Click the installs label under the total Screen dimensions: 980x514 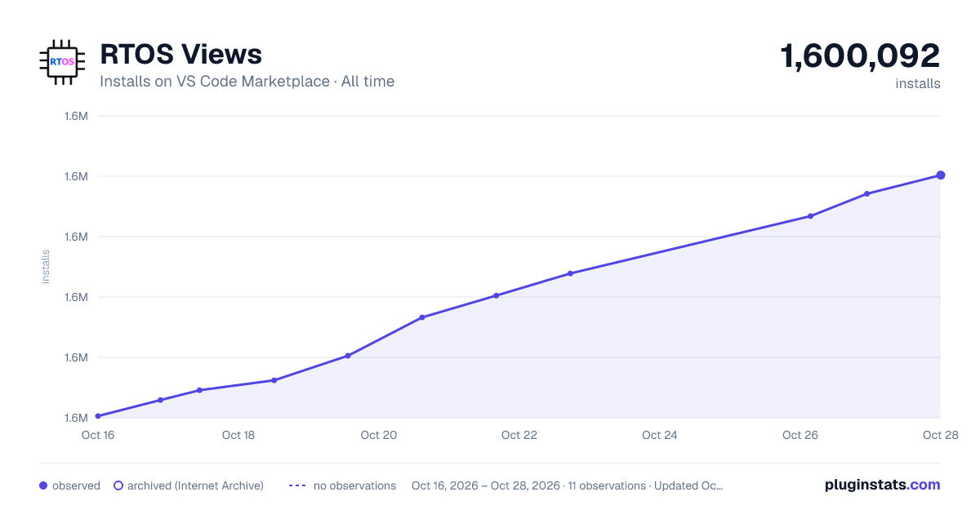[918, 83]
